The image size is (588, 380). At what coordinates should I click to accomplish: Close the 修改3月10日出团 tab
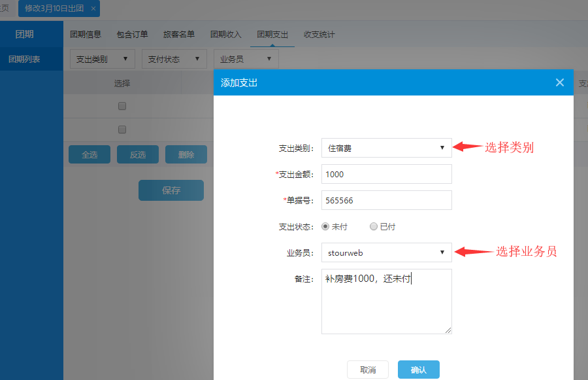(93, 9)
